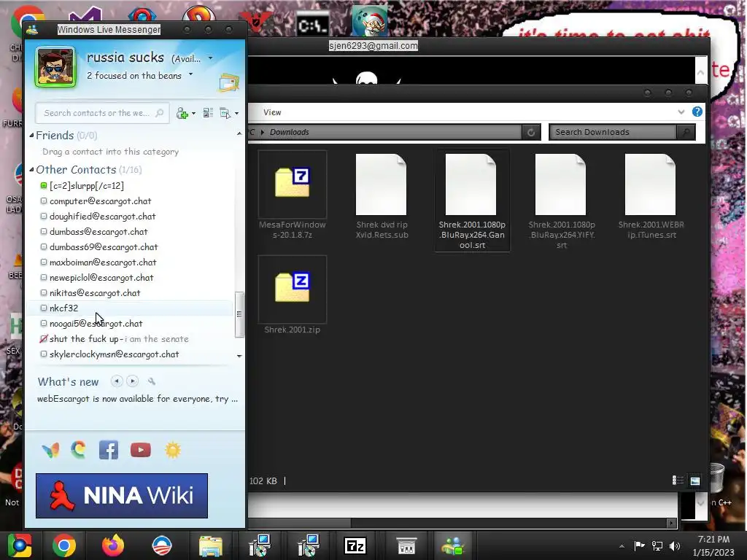Click the sun weather icon in Messenger
The width and height of the screenshot is (747, 560).
173,450
